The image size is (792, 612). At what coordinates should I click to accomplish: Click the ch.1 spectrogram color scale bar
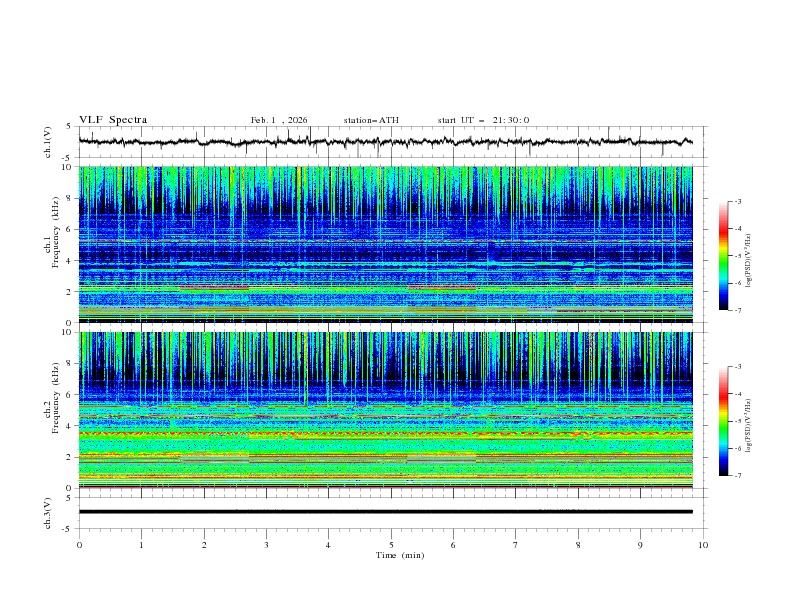[723, 256]
